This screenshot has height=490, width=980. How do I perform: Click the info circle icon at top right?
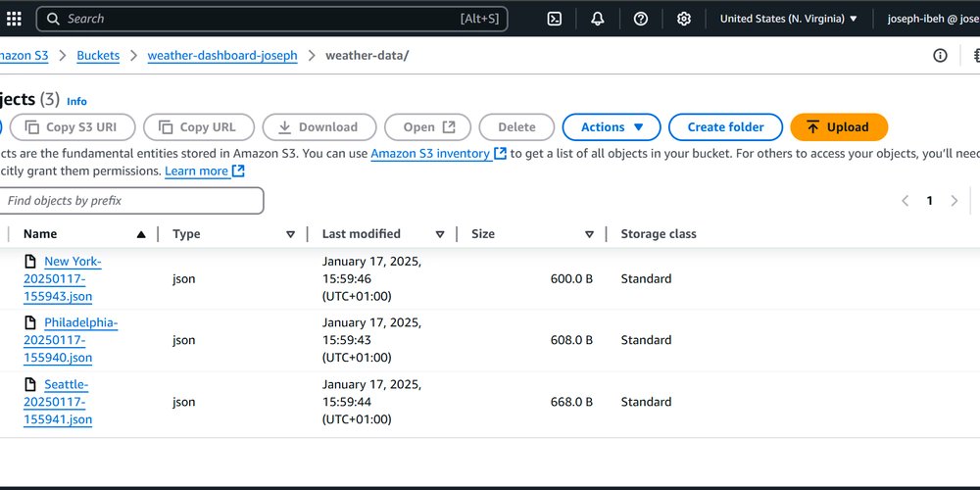940,56
